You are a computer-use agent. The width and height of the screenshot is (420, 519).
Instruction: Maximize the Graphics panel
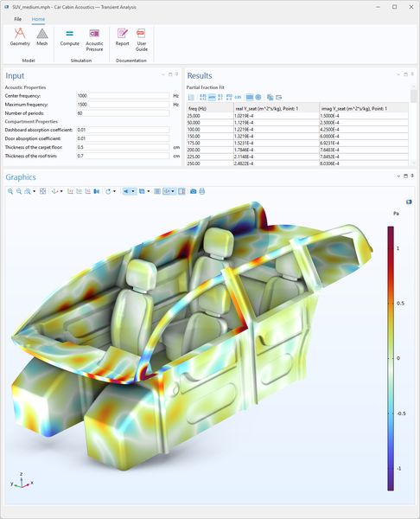(x=406, y=176)
